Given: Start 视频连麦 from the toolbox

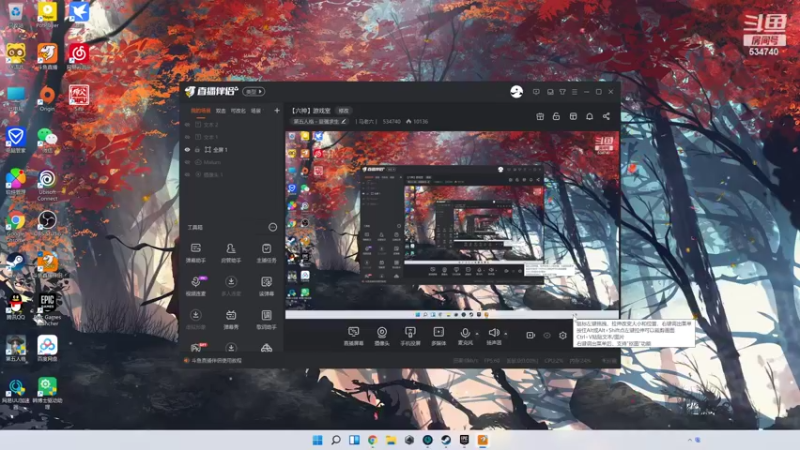Looking at the screenshot, I should (x=195, y=286).
